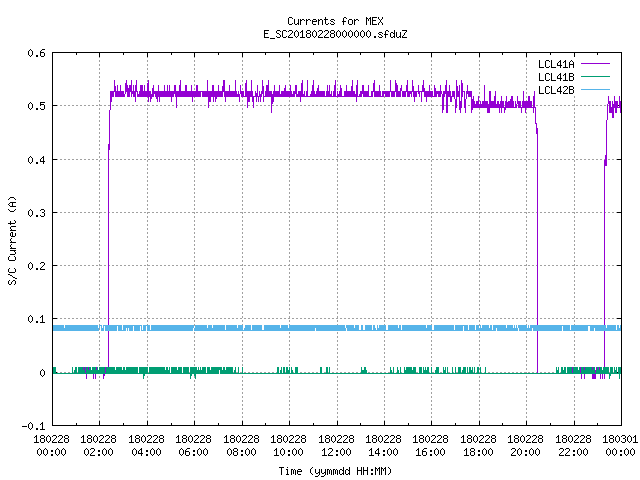Click the purple LCL41A legend line sample
640x480 pixels.
tap(595, 64)
